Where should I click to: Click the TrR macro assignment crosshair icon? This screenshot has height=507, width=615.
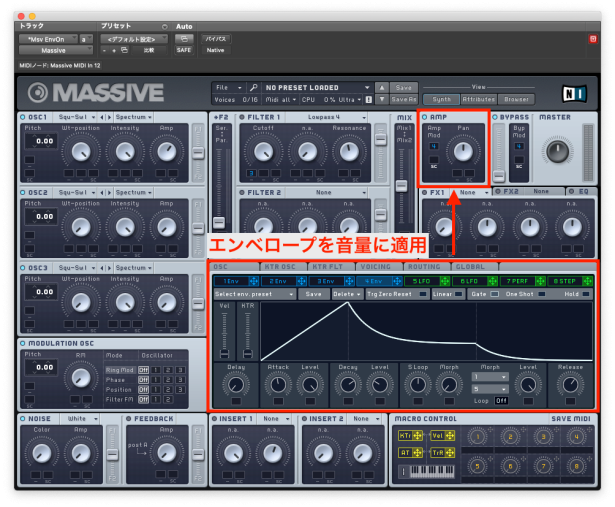pos(448,452)
